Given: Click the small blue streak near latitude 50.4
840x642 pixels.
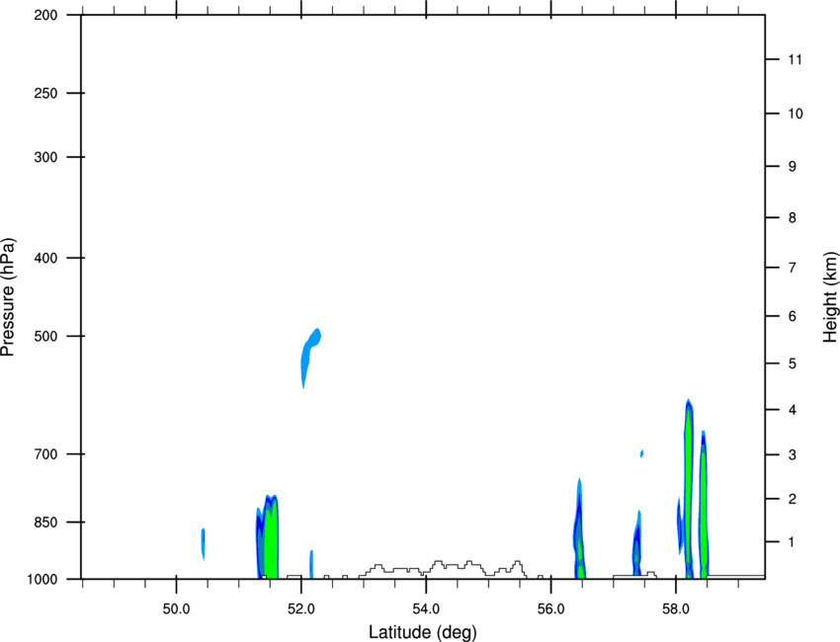Looking at the screenshot, I should click(203, 543).
